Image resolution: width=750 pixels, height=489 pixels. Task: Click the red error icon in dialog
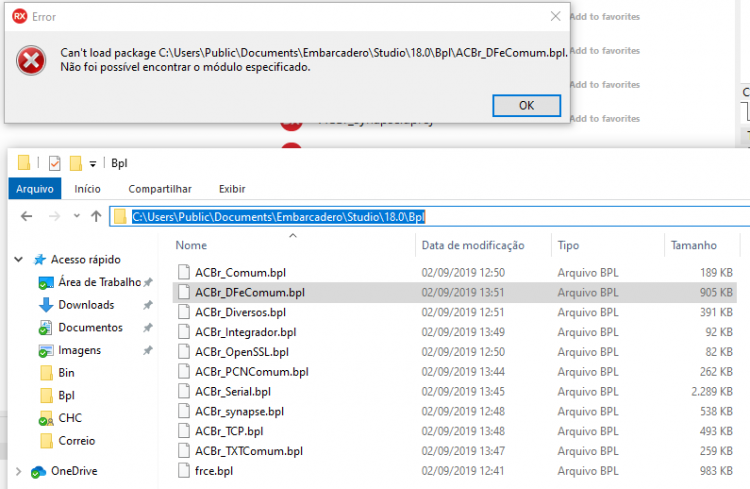[31, 61]
